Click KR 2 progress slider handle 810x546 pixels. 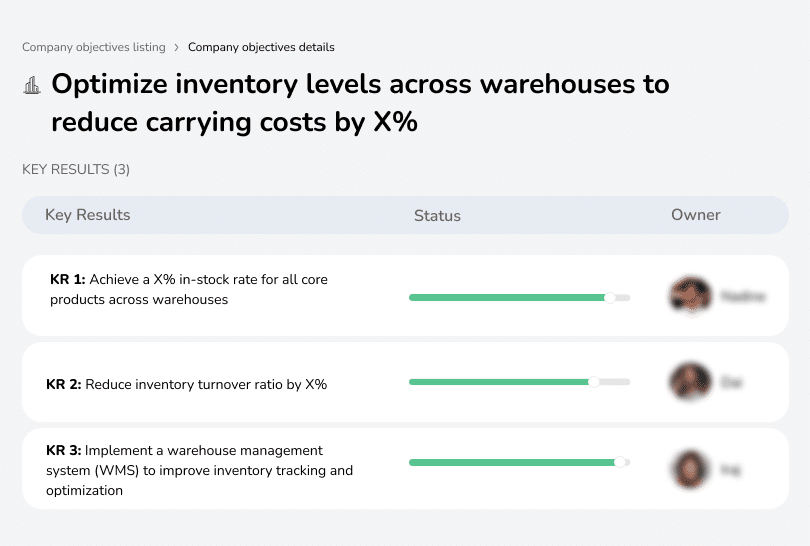(594, 382)
